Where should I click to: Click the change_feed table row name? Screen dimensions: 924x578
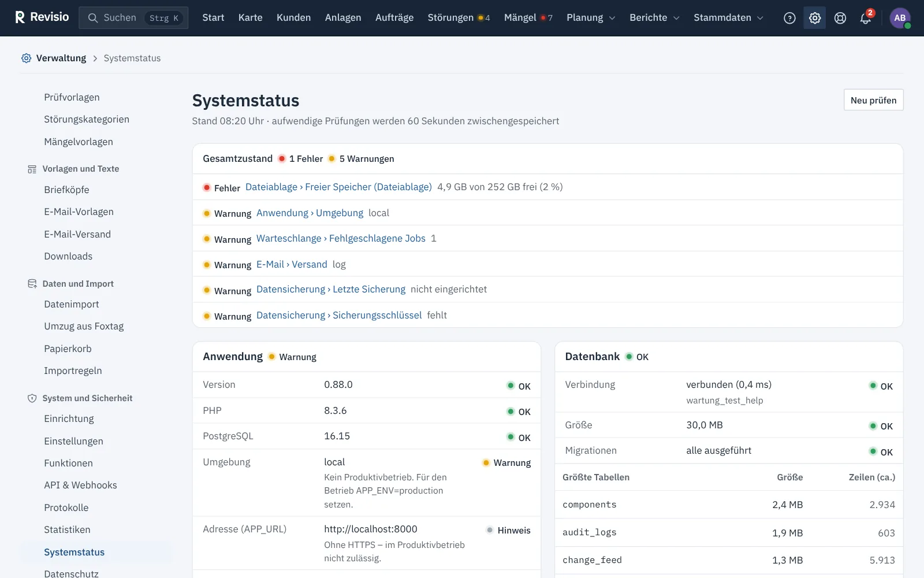[592, 560]
